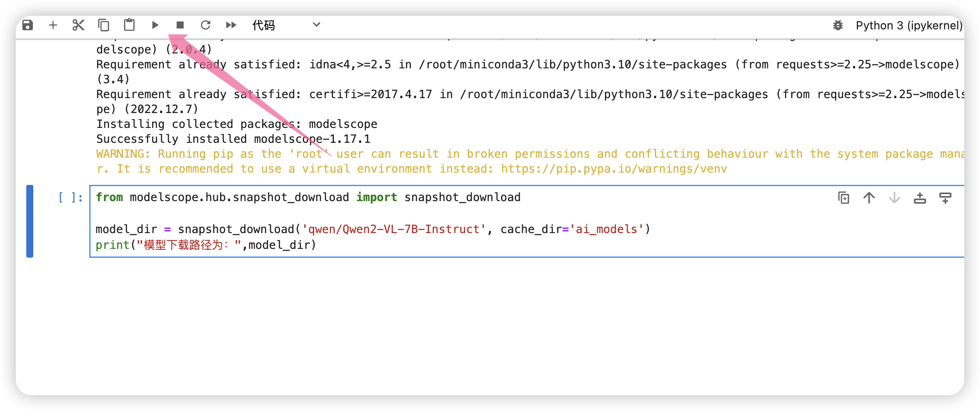Copy the selected cell from the toolbar
Screen dimensions: 980x411
(x=104, y=25)
